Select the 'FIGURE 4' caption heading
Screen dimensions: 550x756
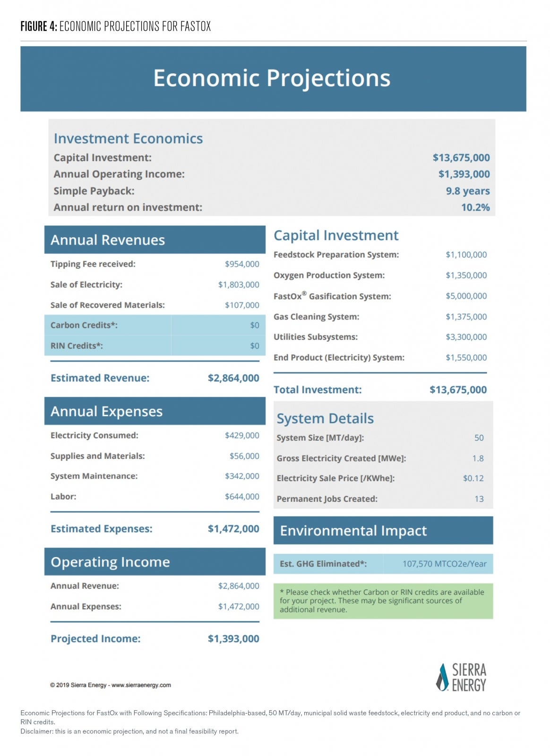[115, 26]
